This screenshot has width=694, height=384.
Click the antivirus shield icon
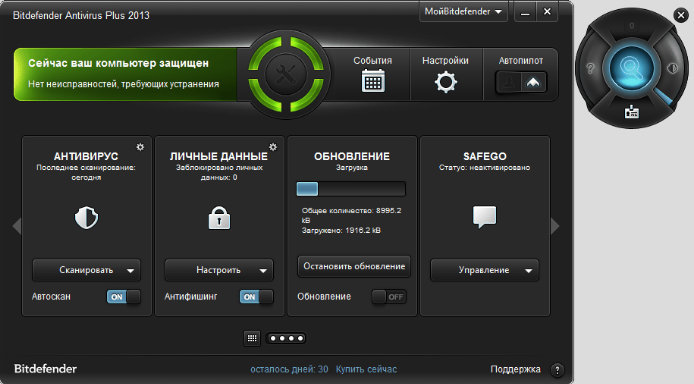click(x=86, y=218)
